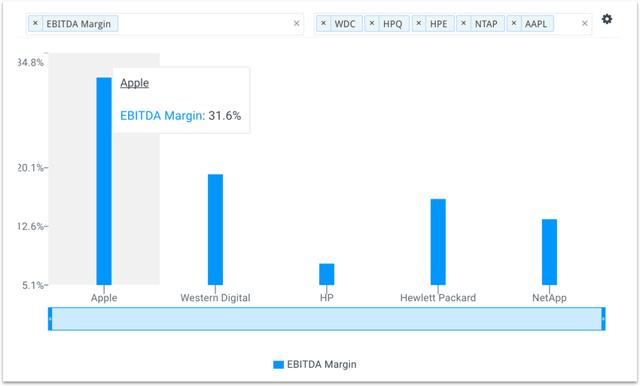Click the EBITDA Margin legend color swatch
The image size is (640, 386).
click(278, 365)
